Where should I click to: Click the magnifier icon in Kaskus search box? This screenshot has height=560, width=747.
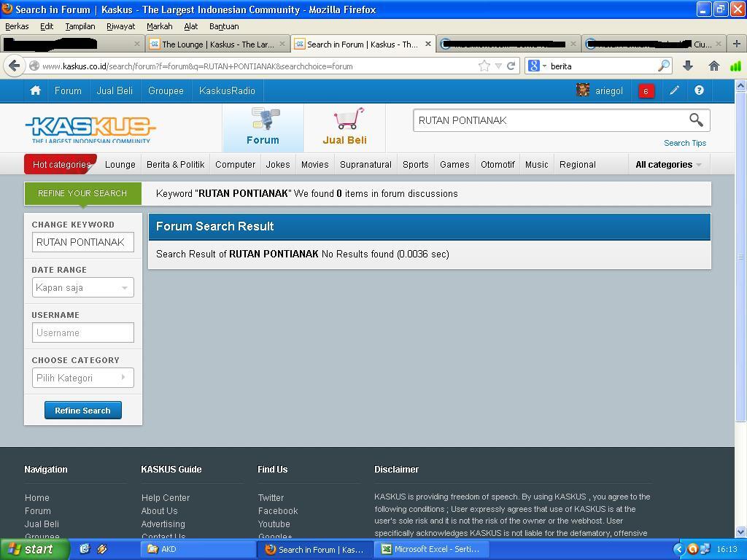(x=696, y=120)
